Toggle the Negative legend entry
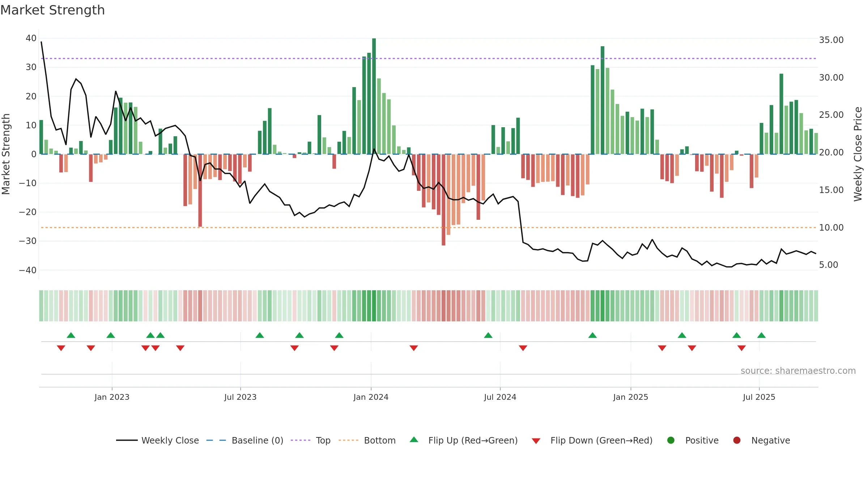 pos(761,440)
